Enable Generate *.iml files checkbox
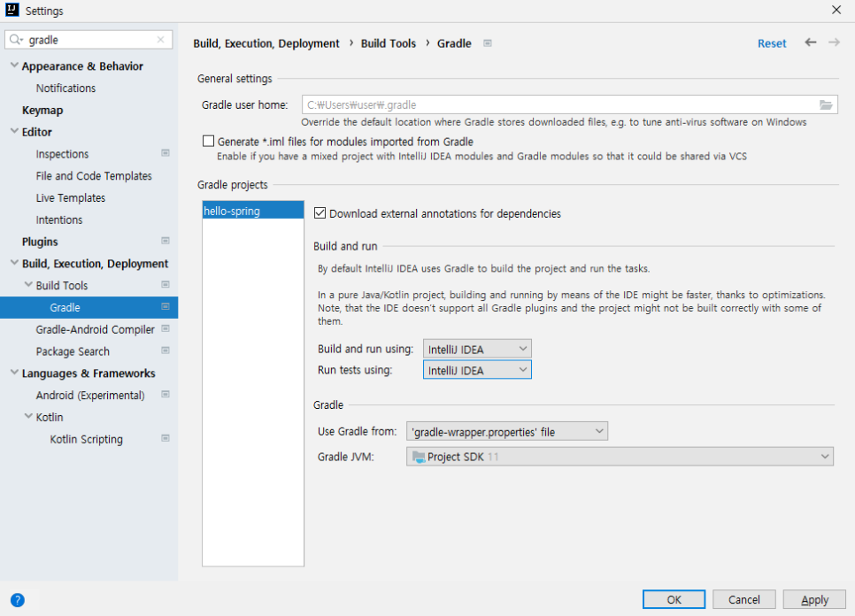855x616 pixels. coord(208,142)
